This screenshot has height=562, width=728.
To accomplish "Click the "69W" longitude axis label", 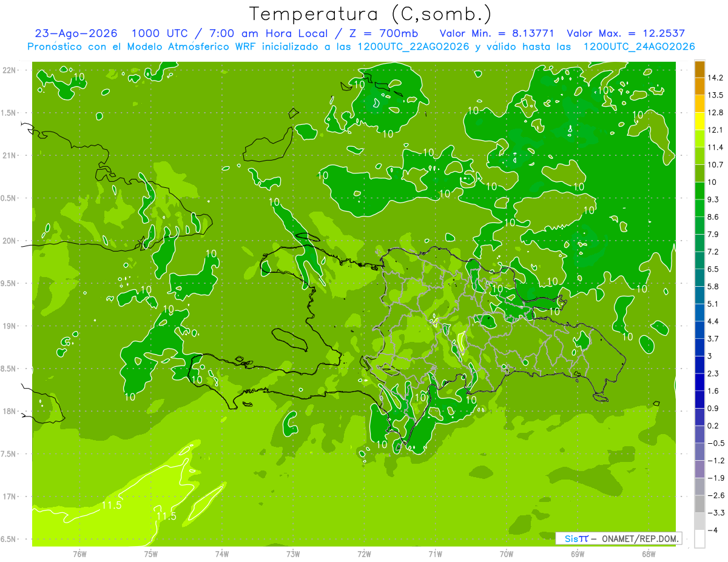I will coord(578,554).
